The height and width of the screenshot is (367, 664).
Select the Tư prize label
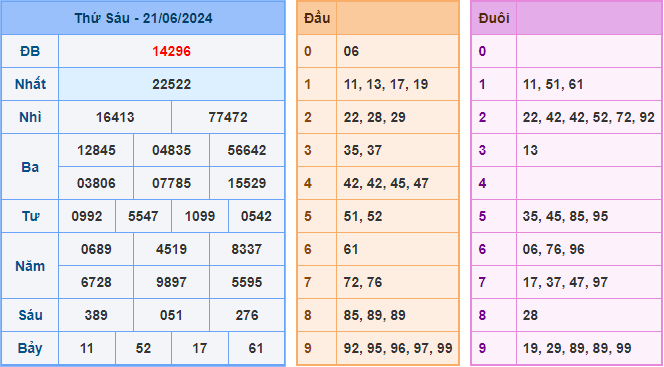(x=30, y=216)
